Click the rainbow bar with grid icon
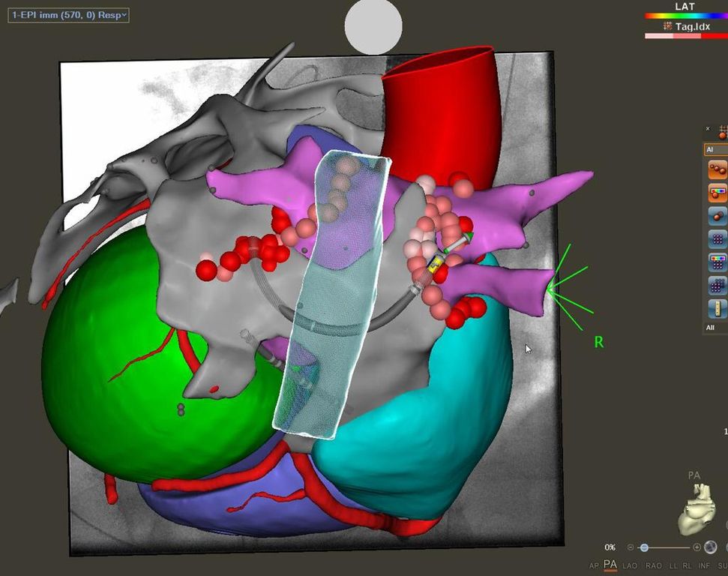 pos(717,262)
